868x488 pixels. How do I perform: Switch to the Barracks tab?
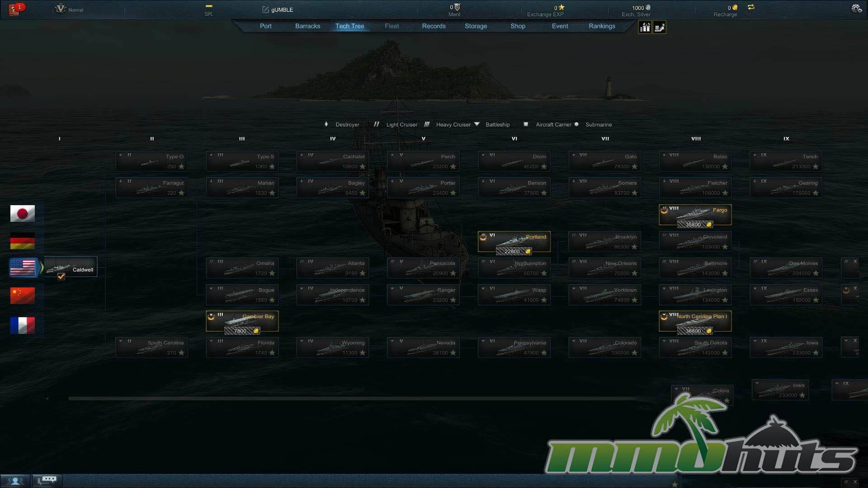pos(307,26)
